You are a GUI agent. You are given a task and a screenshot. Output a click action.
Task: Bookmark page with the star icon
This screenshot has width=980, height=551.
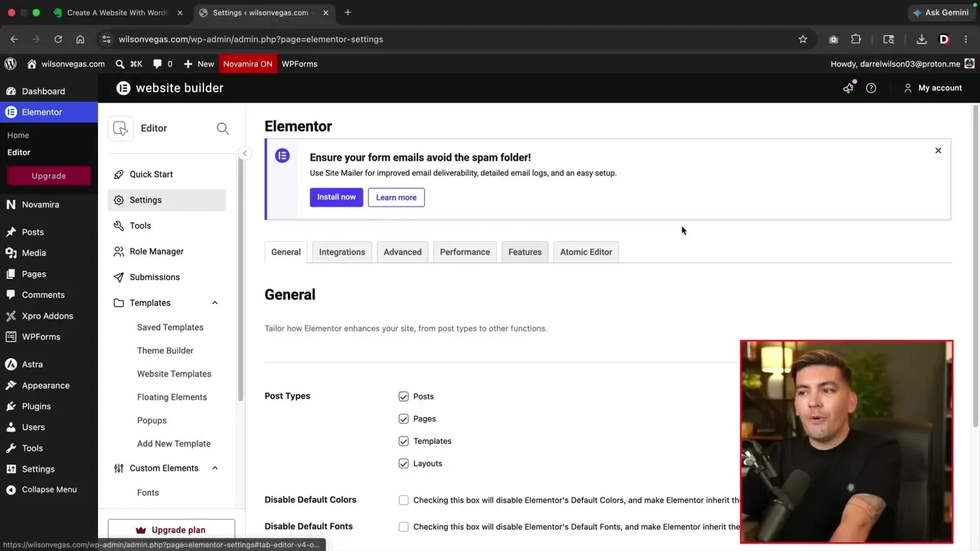[x=803, y=39]
